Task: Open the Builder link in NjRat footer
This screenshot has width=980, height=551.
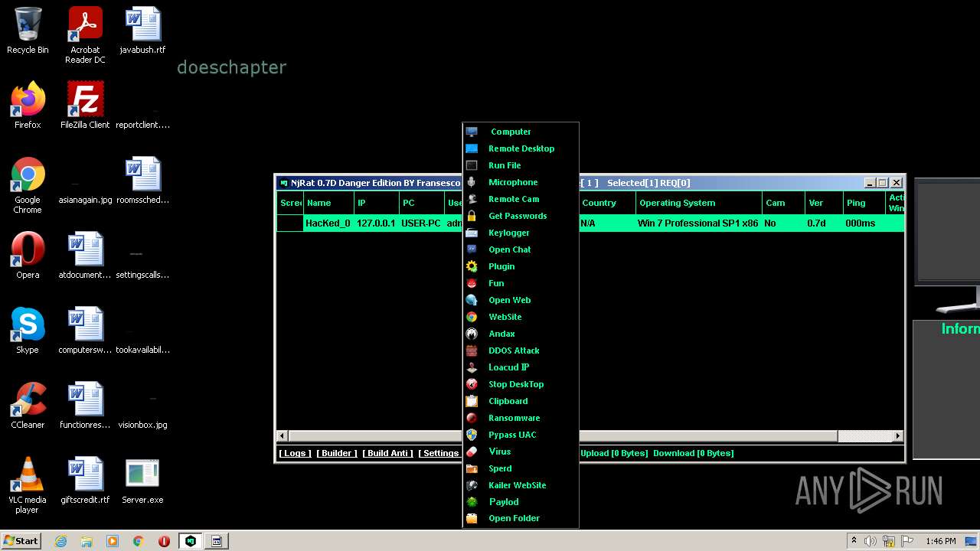Action: (337, 453)
